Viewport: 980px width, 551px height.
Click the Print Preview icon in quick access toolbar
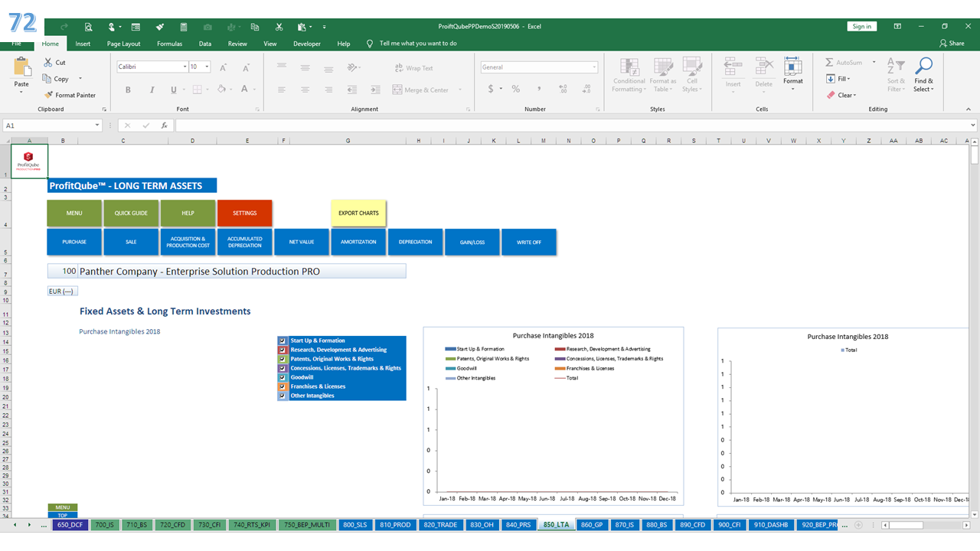tap(88, 27)
